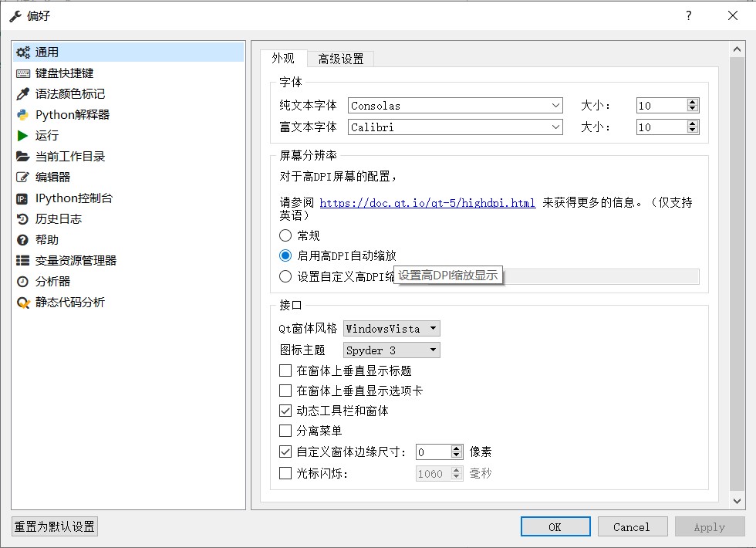Click the list icon beside 变量资源管理器
756x548 pixels.
pos(22,261)
